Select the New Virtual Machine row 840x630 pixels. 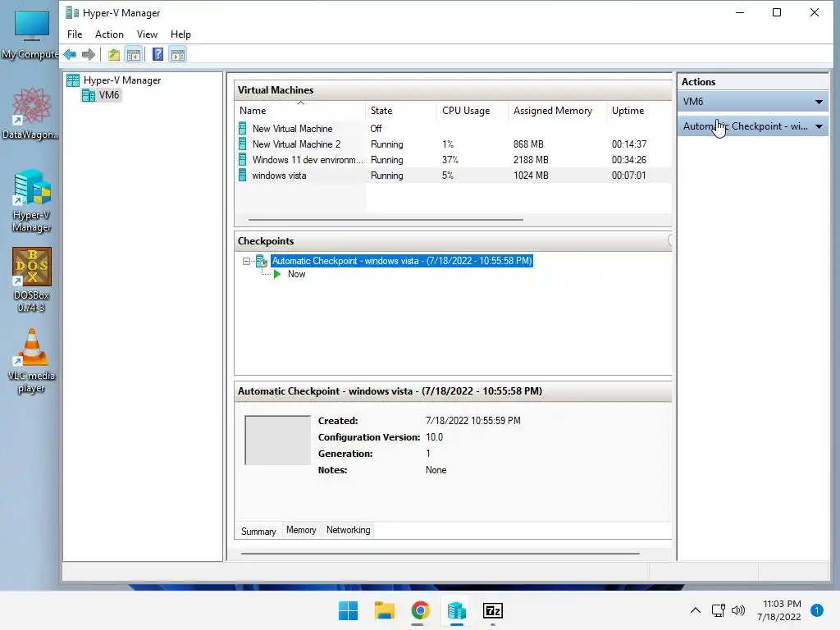pos(453,129)
